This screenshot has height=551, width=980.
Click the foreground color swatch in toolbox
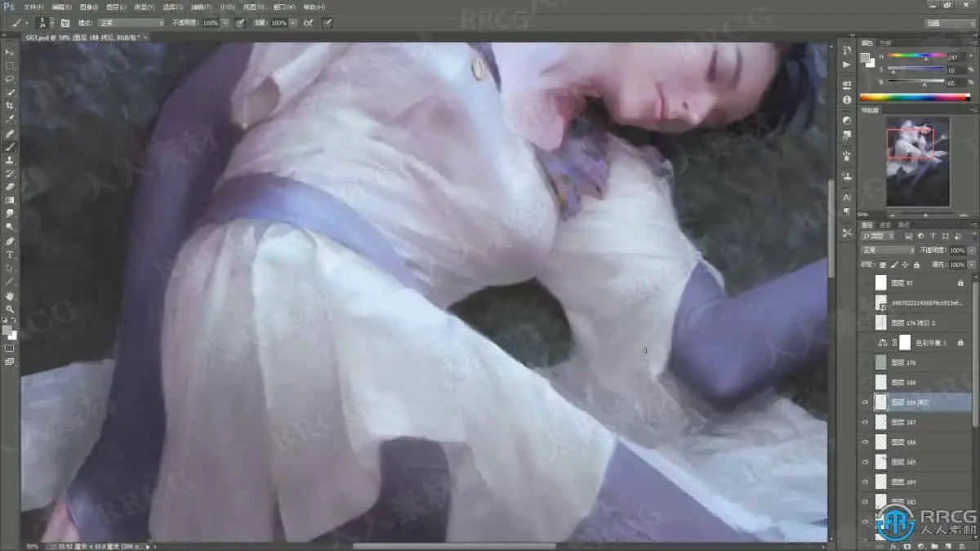(7, 330)
